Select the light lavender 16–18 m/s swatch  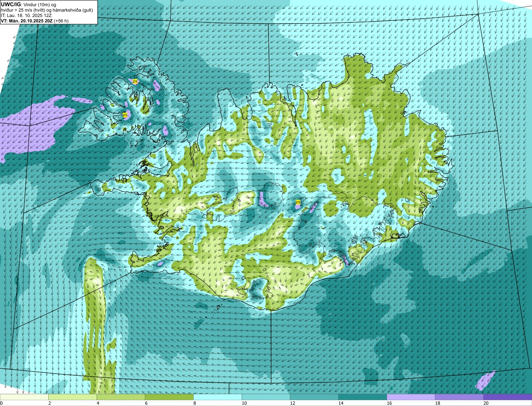[411, 397]
